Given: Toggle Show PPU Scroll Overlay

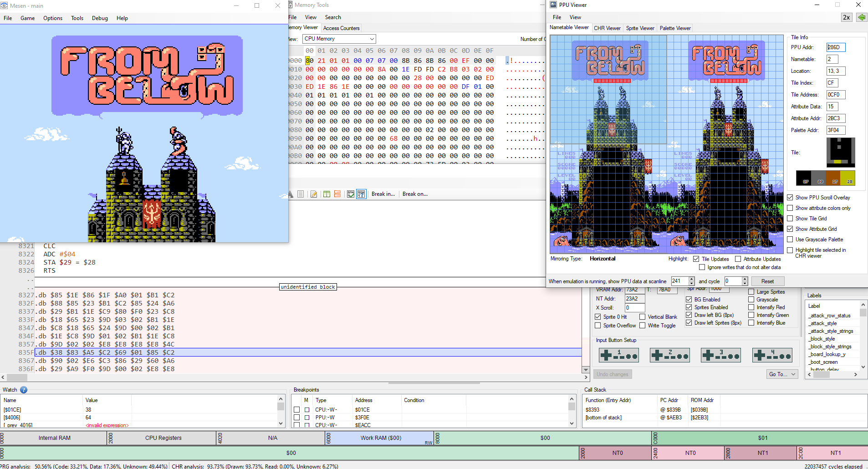Looking at the screenshot, I should (790, 198).
